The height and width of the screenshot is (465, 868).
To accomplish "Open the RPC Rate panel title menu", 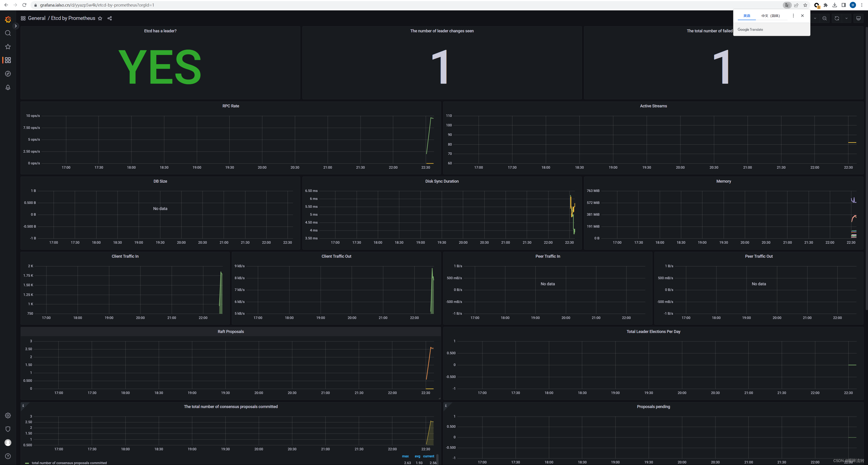I will (x=231, y=106).
